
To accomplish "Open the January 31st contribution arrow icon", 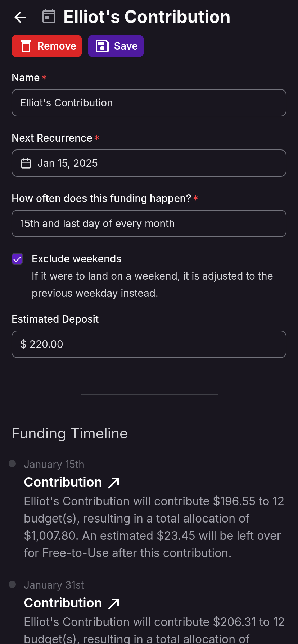I will [114, 603].
